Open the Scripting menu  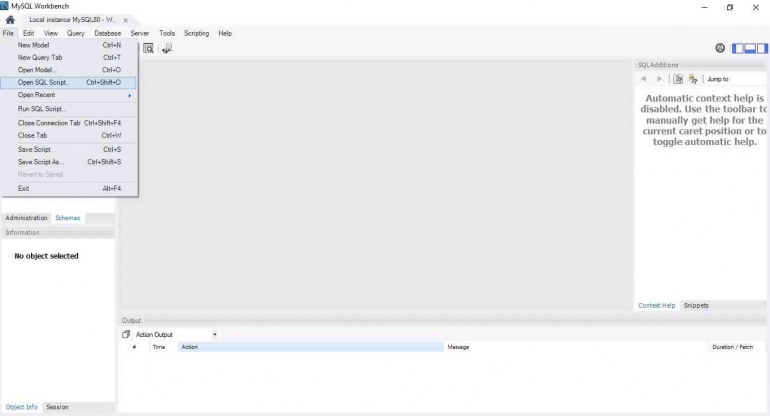196,33
